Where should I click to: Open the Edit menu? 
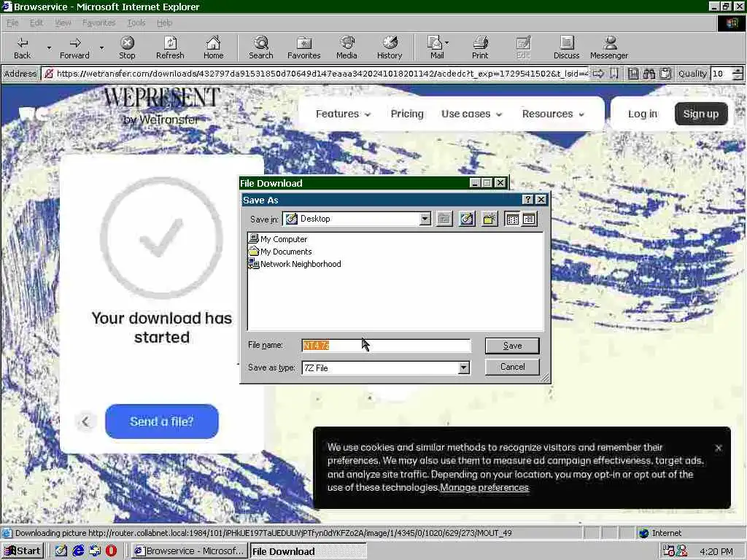pos(36,23)
